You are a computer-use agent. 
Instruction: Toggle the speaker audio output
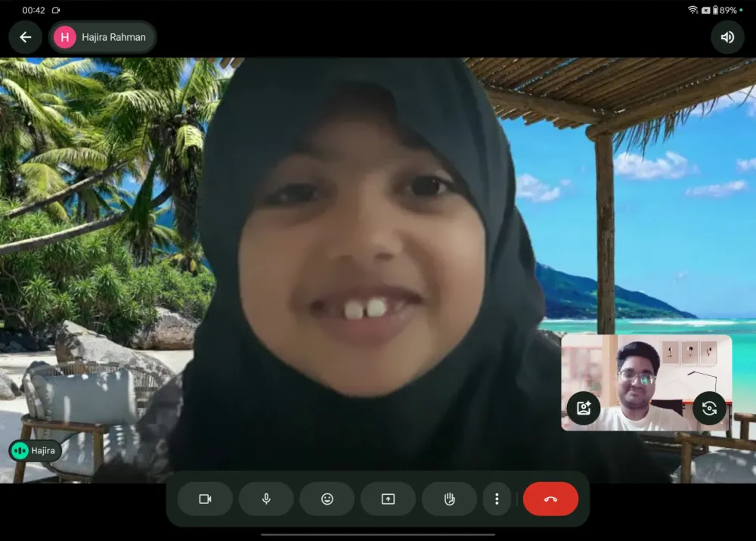coord(727,37)
